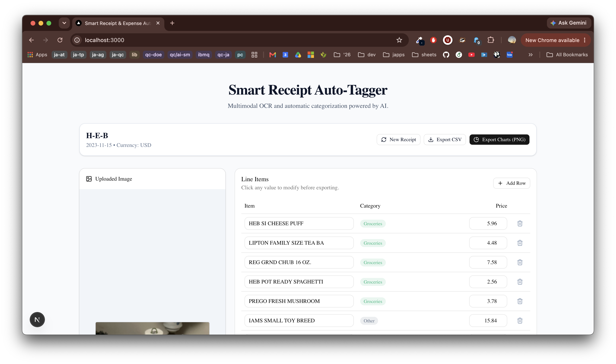Open the Extensions puzzle-piece menu
The height and width of the screenshot is (364, 616).
(491, 40)
